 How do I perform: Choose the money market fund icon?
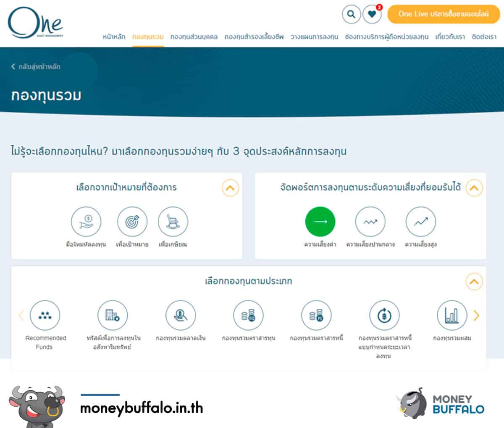(181, 315)
